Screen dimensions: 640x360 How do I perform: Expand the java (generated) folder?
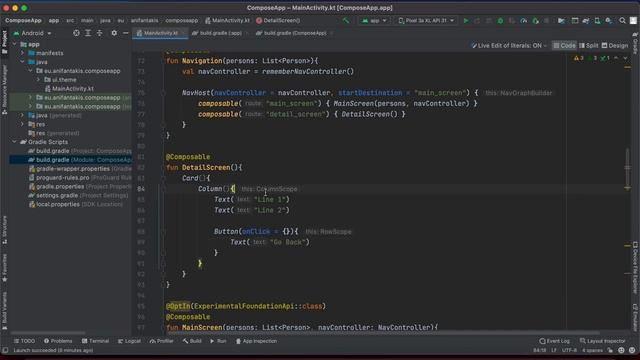point(22,116)
